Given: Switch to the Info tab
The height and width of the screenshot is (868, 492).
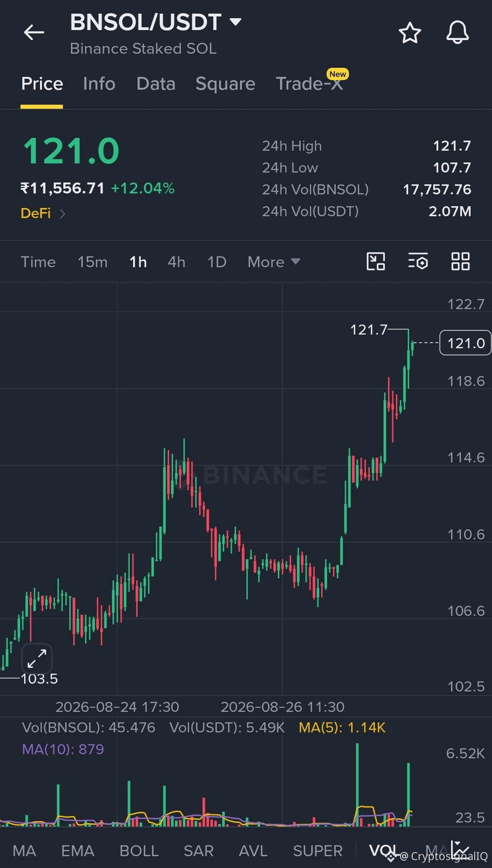Looking at the screenshot, I should [x=99, y=84].
